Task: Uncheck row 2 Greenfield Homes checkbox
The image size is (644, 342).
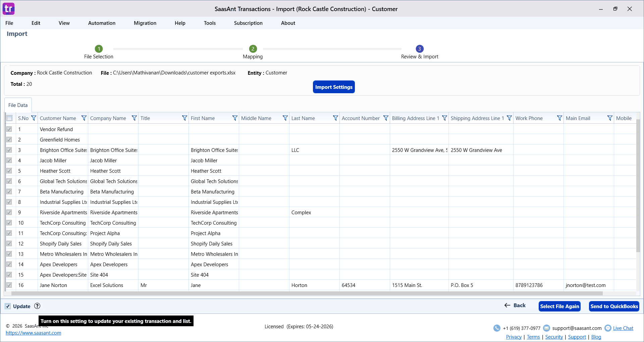Action: [9, 139]
